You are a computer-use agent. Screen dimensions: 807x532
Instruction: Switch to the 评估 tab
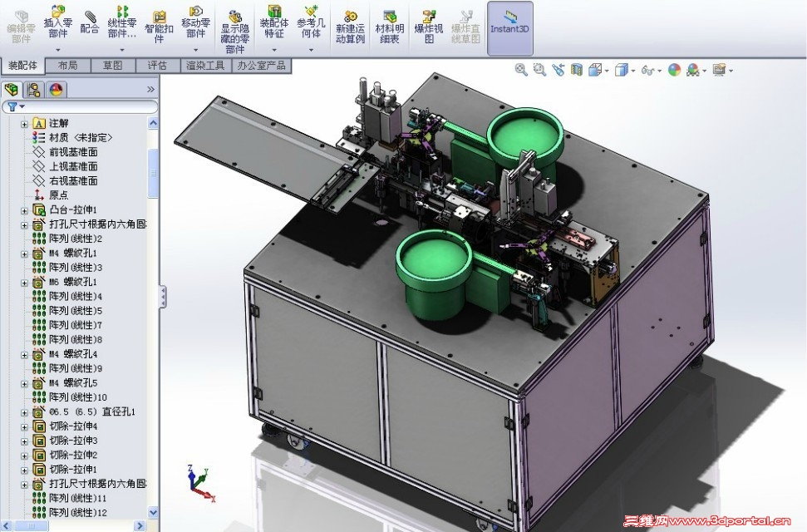[157, 66]
